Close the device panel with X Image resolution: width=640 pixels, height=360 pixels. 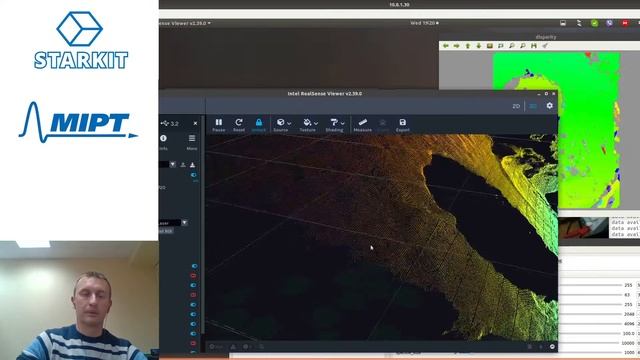(x=195, y=123)
